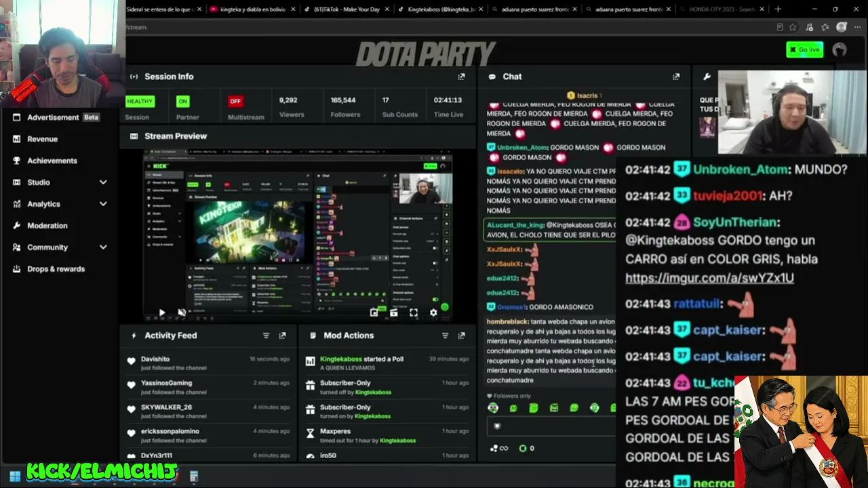Click the Partner ON badge
This screenshot has width=868, height=488.
point(182,101)
